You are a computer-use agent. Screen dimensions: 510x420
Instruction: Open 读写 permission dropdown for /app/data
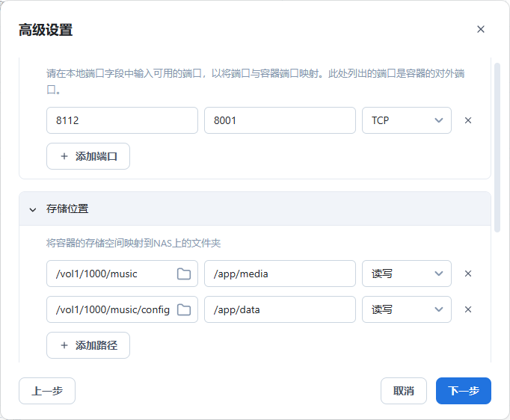[406, 309]
